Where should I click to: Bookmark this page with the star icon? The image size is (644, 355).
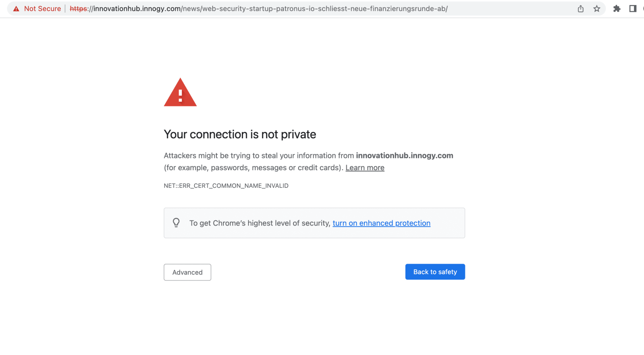[597, 9]
